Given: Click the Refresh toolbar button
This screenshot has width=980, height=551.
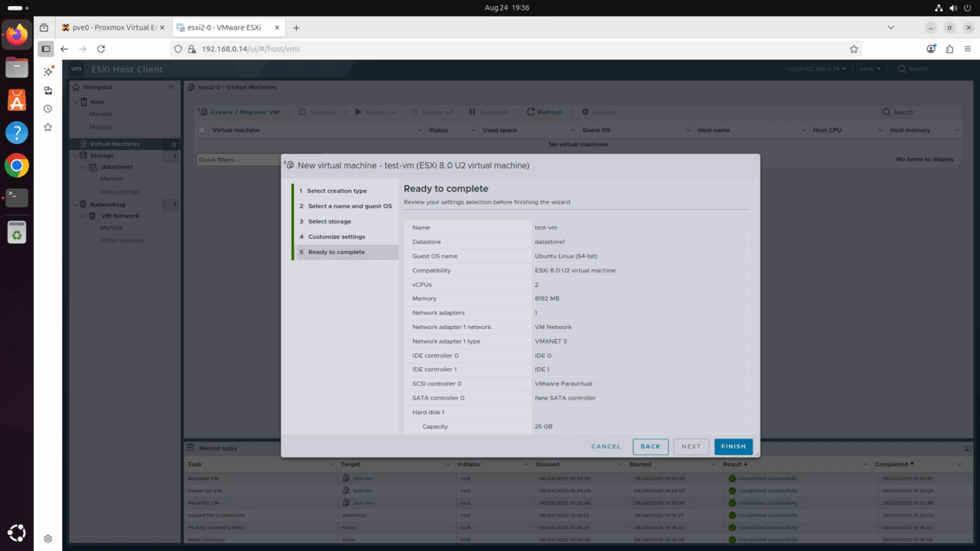Looking at the screenshot, I should (x=544, y=112).
